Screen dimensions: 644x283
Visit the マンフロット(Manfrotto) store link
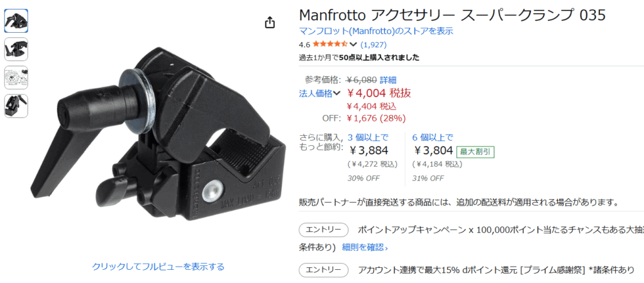[x=376, y=31]
